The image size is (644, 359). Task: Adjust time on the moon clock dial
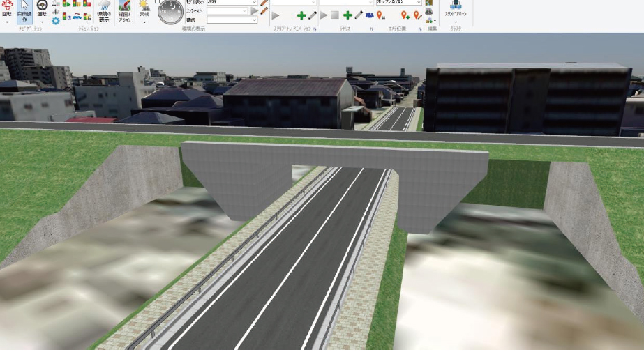(170, 13)
